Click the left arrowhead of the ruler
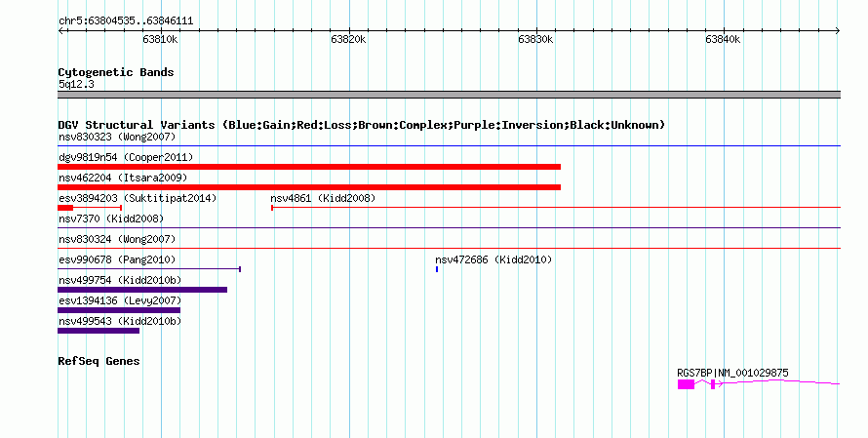The image size is (868, 438). [60, 31]
